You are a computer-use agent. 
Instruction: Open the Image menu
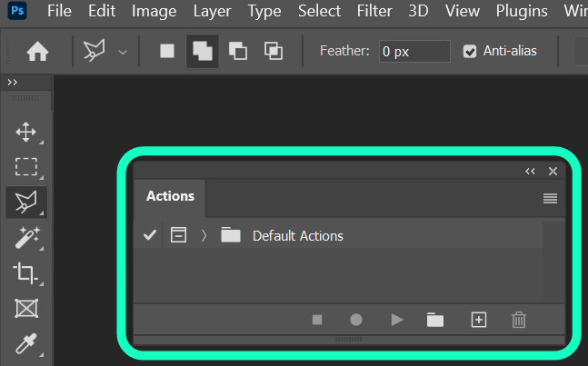[x=154, y=11]
